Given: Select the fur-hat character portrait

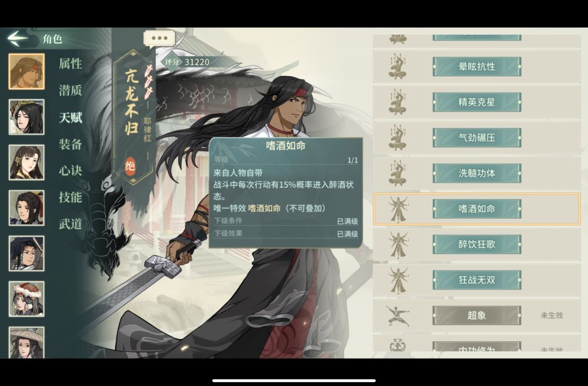Looking at the screenshot, I should [x=27, y=299].
